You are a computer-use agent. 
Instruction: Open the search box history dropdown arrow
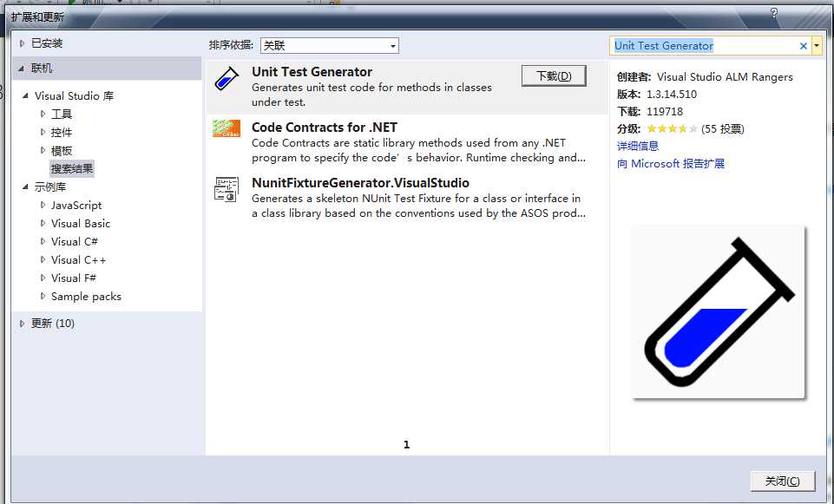click(x=817, y=46)
